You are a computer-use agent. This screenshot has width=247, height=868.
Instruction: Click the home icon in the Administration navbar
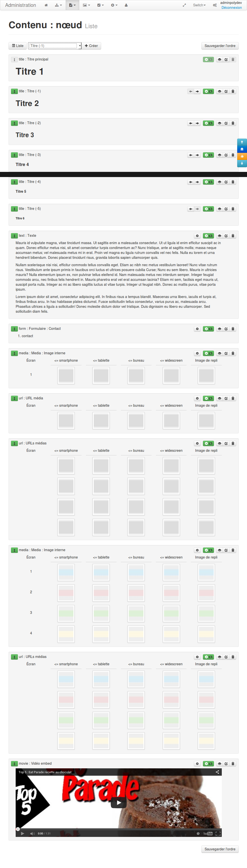coord(46,5)
